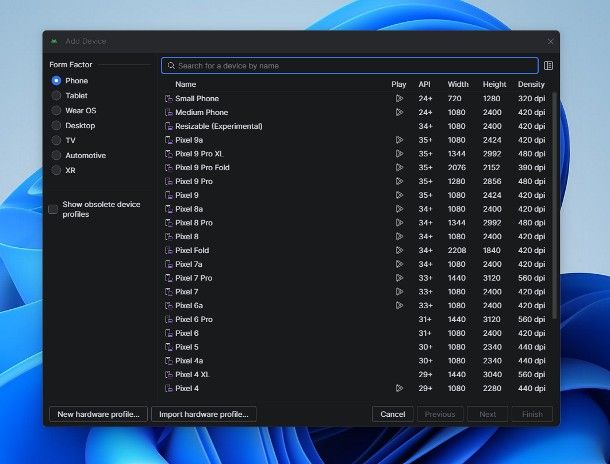The width and height of the screenshot is (610, 464).
Task: Close the Add Device dialog
Action: 550,42
